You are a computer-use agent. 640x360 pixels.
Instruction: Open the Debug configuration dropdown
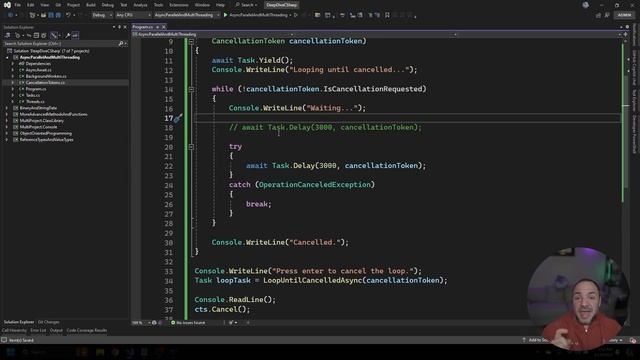[x=102, y=15]
